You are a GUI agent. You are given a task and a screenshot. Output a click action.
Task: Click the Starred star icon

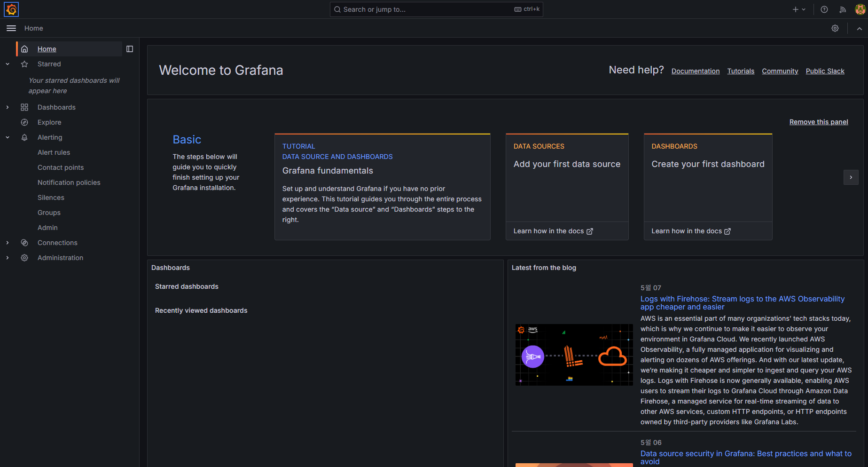tap(24, 64)
